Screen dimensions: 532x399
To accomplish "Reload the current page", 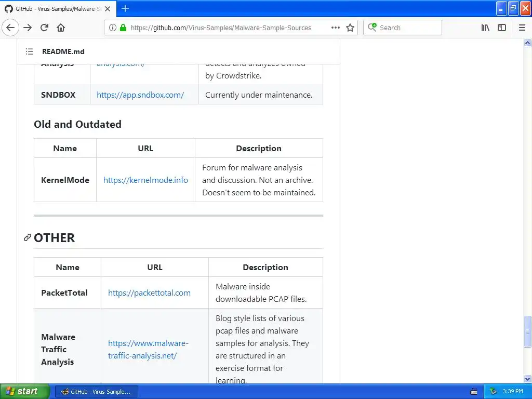I will [x=44, y=28].
